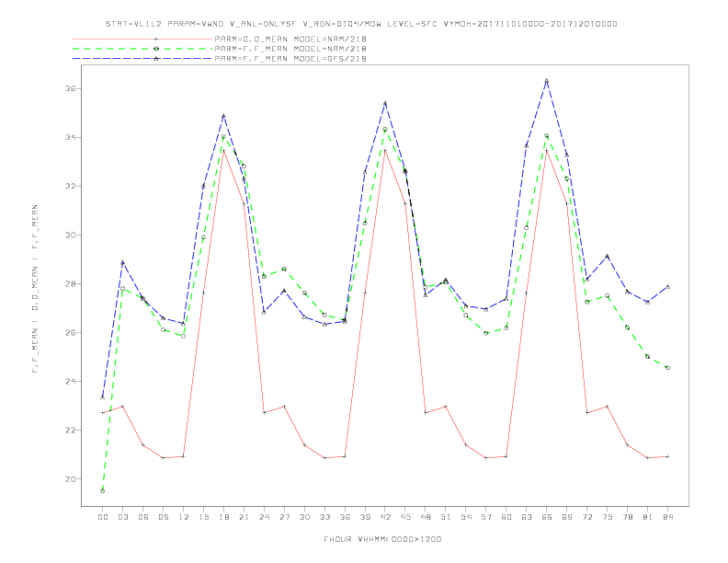Click the x-axis hour label 39
The height and width of the screenshot is (563, 728).
point(365,517)
